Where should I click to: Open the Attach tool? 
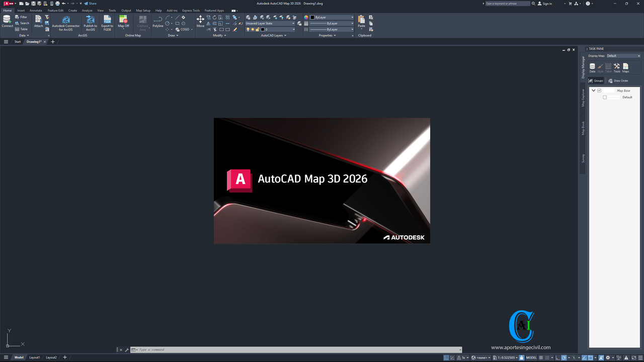point(38,21)
